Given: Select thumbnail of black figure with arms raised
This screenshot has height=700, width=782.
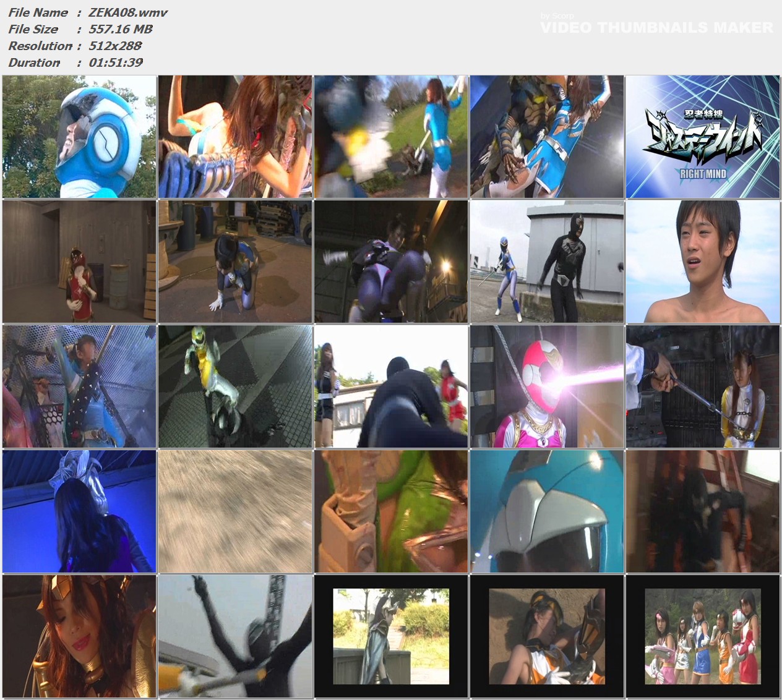Looking at the screenshot, I should click(x=235, y=636).
